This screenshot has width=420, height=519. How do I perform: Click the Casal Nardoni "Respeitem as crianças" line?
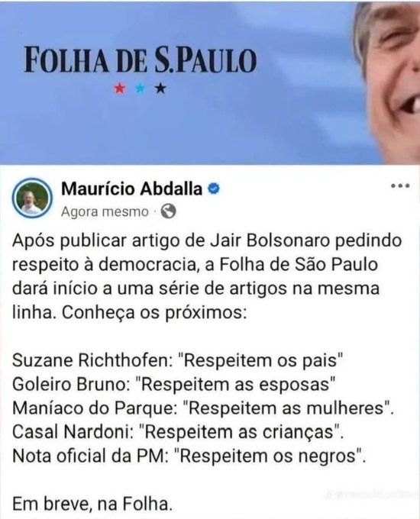[x=178, y=432]
